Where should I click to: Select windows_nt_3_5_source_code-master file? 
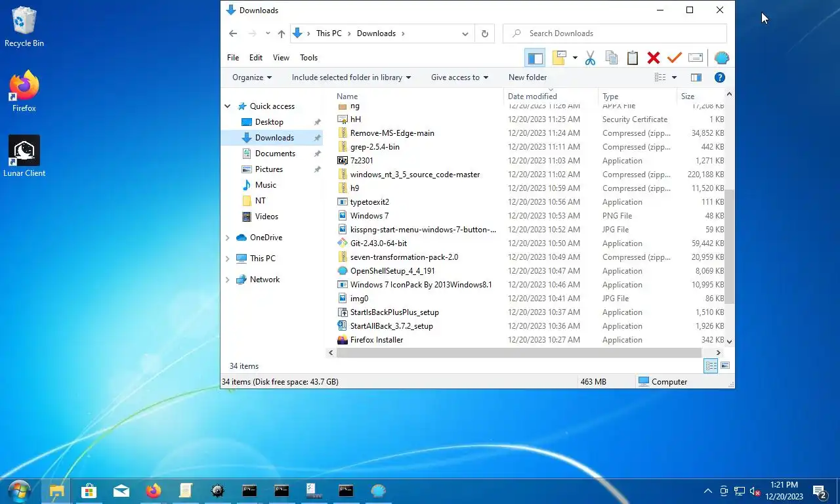pyautogui.click(x=415, y=175)
